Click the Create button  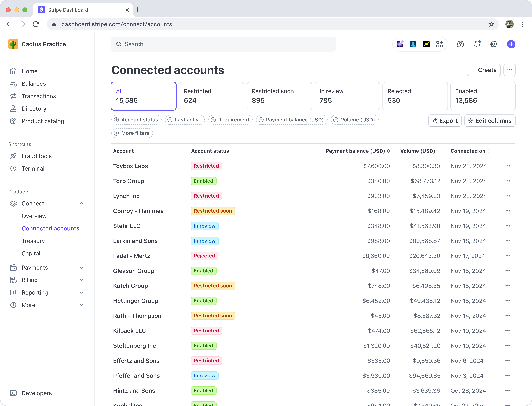point(483,70)
